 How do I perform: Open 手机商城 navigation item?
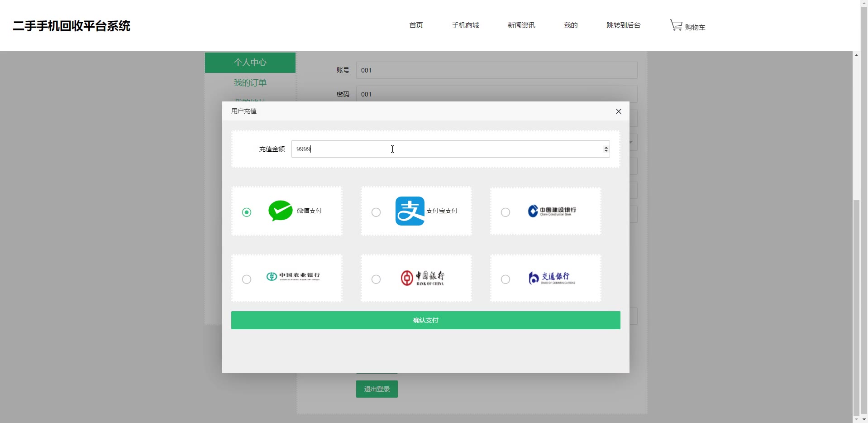coord(465,25)
